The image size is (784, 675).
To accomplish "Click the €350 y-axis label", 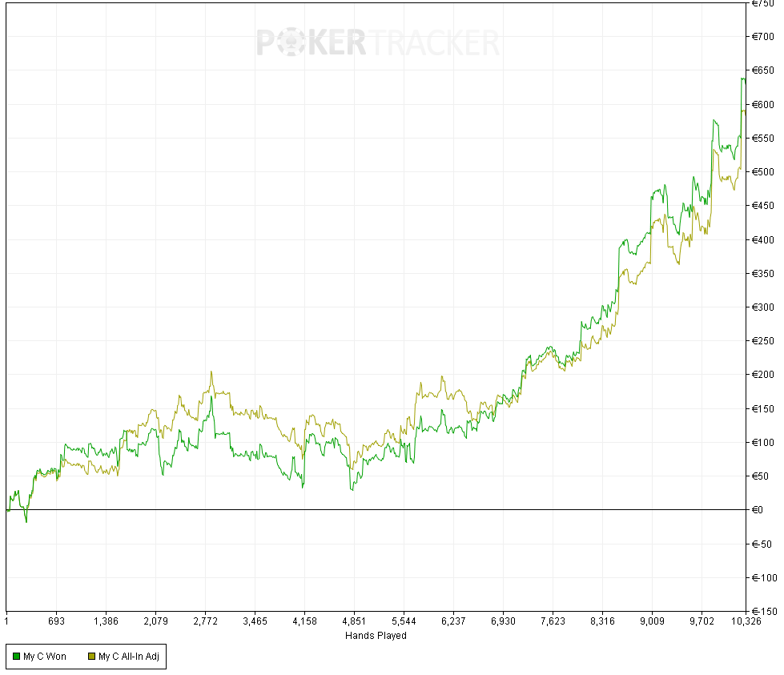I will (x=762, y=274).
